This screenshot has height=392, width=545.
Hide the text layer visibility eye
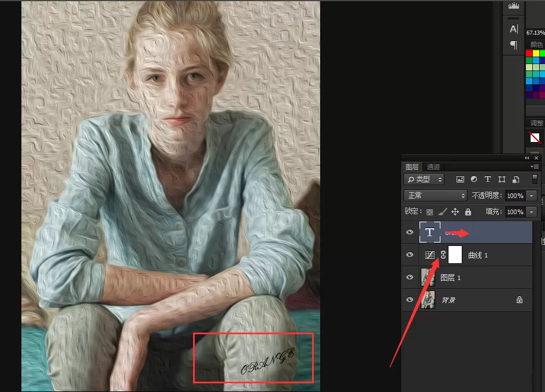click(410, 232)
